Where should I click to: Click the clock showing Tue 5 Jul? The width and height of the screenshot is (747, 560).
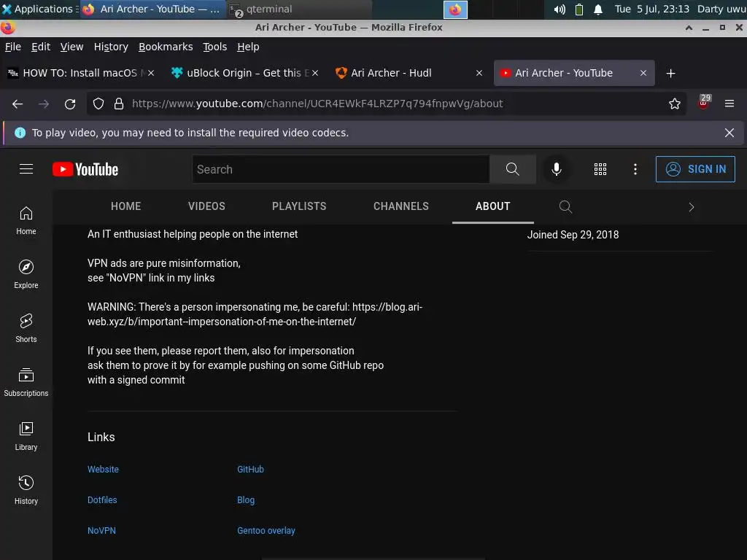[651, 9]
